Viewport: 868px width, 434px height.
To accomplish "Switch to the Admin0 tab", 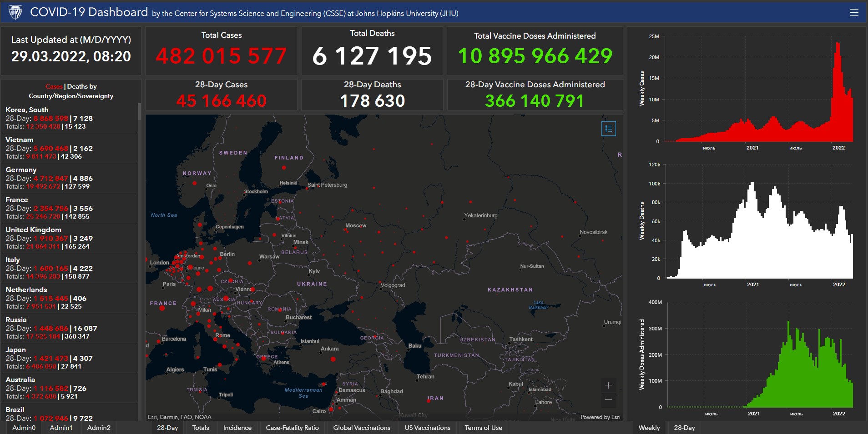I will pyautogui.click(x=24, y=428).
